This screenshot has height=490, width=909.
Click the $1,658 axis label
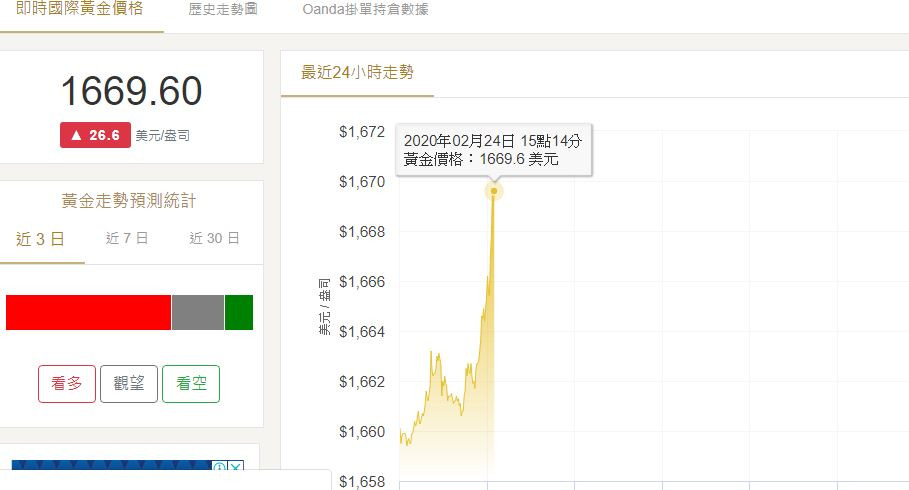[x=362, y=481]
